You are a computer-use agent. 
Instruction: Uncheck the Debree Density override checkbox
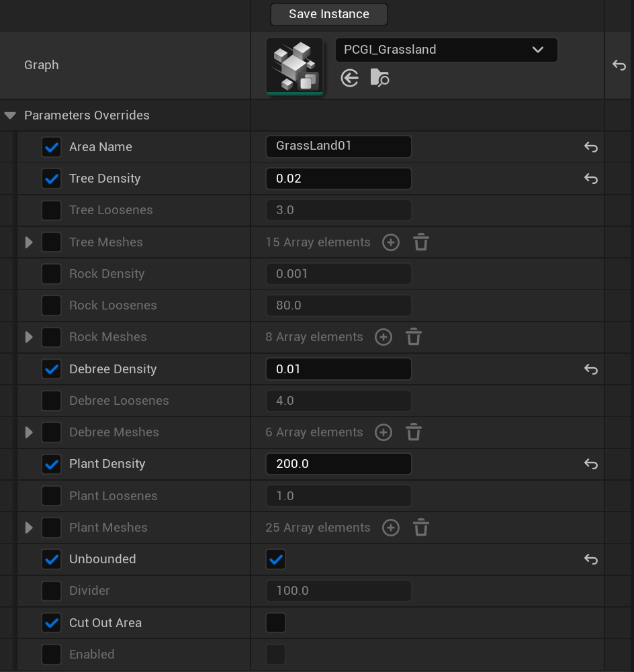tap(52, 369)
